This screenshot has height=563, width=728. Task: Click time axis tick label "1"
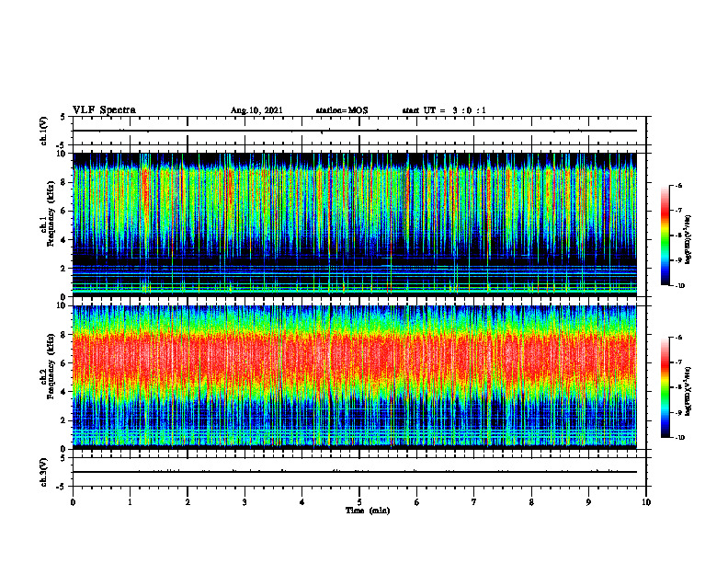[x=130, y=502]
